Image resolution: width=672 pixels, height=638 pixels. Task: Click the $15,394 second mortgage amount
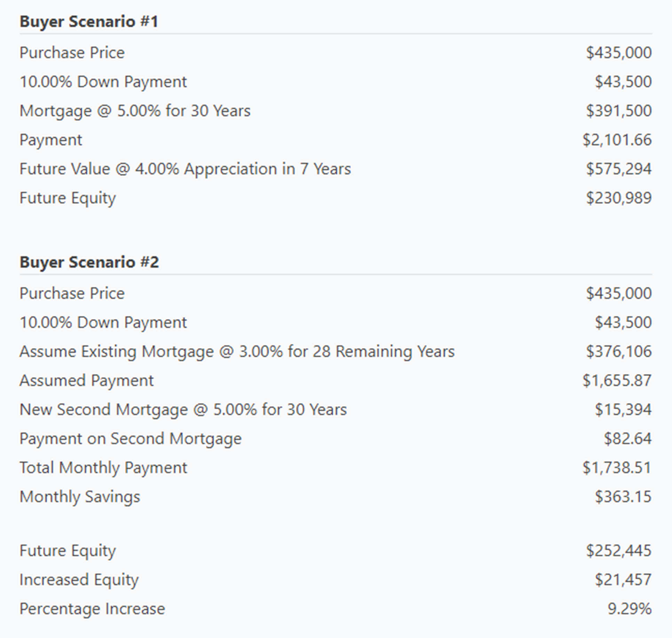click(623, 410)
